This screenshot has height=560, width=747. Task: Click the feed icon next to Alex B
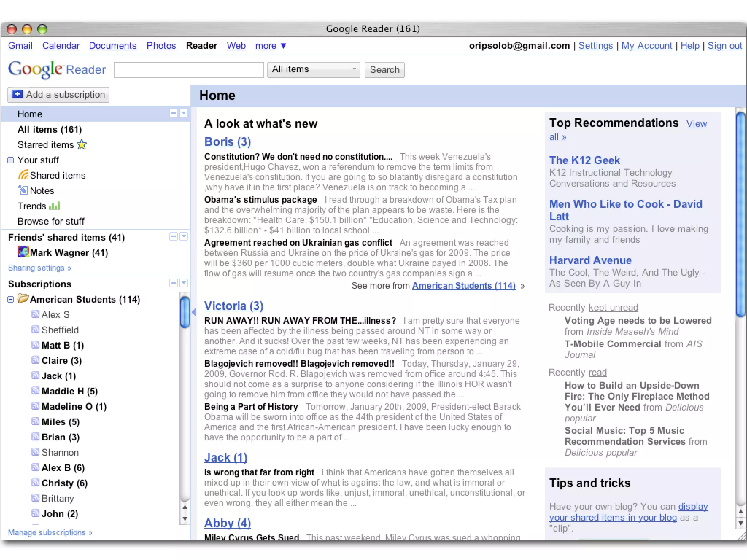[x=35, y=467]
